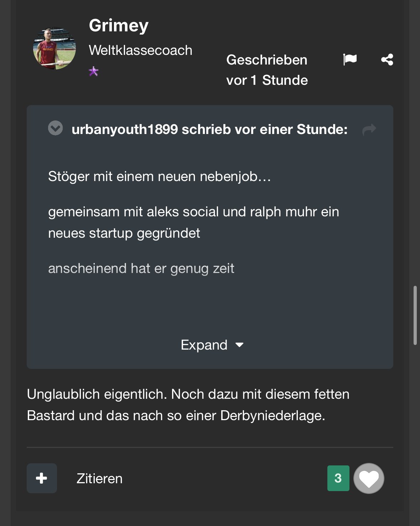Open Grimey's profile picture
Viewport: 420px width, 526px height.
click(55, 48)
